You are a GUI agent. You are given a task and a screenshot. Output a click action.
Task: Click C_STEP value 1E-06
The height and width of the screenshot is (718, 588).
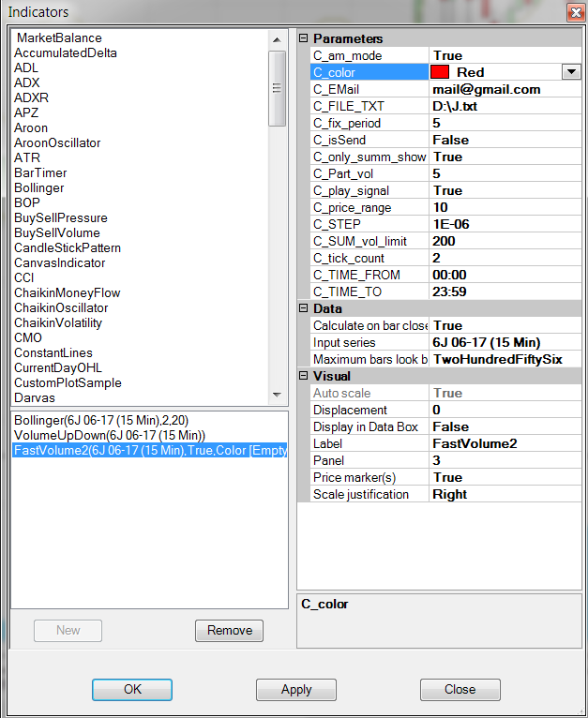(505, 224)
